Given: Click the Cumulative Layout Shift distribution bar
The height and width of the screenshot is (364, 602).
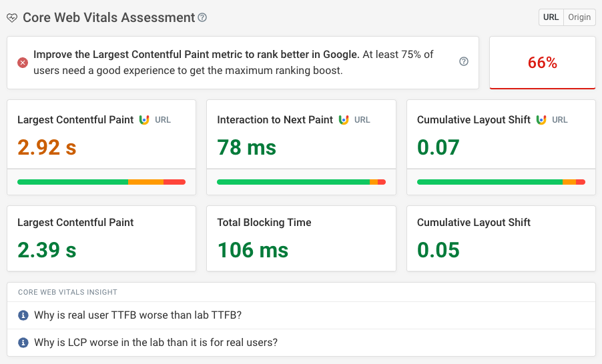Looking at the screenshot, I should (x=501, y=182).
